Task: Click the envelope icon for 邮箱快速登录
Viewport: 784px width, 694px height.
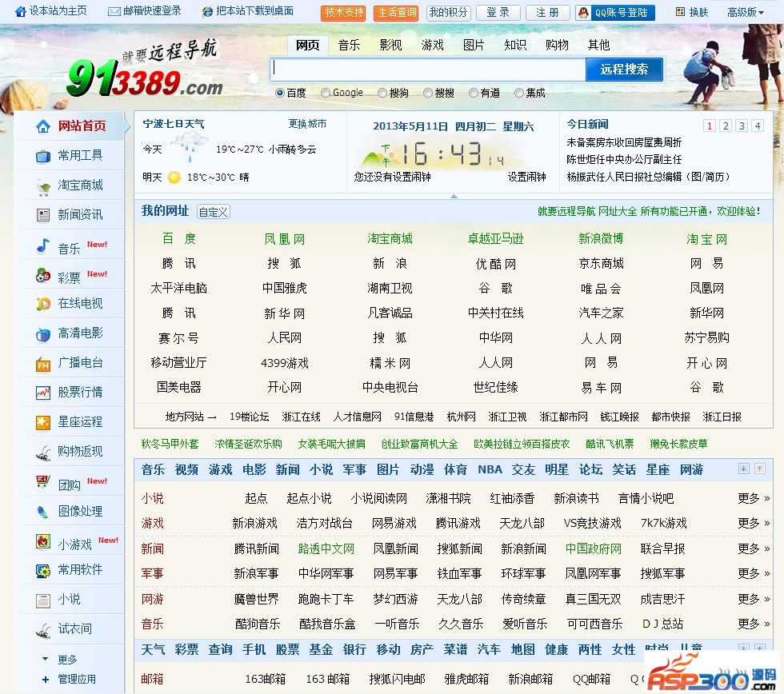Action: [x=114, y=11]
